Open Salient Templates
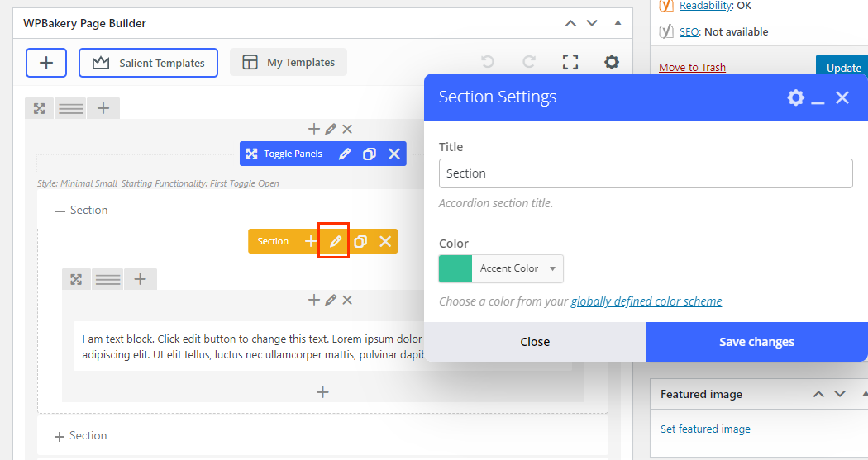 148,63
